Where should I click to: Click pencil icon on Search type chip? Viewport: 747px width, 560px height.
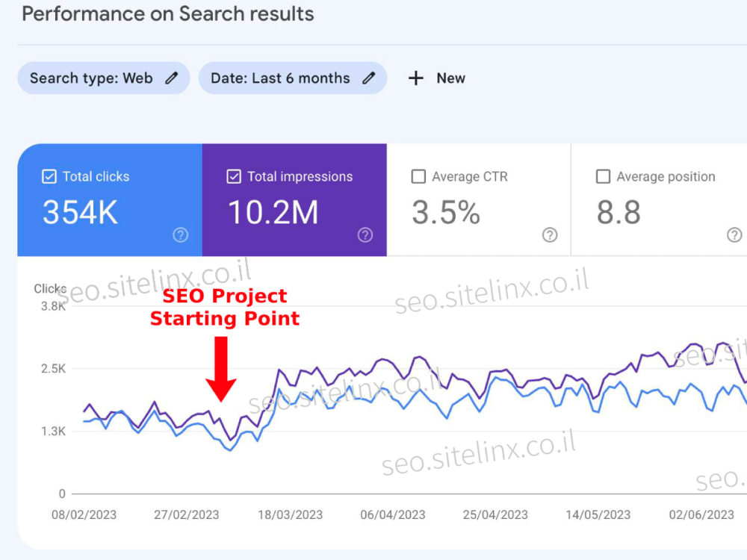[172, 78]
